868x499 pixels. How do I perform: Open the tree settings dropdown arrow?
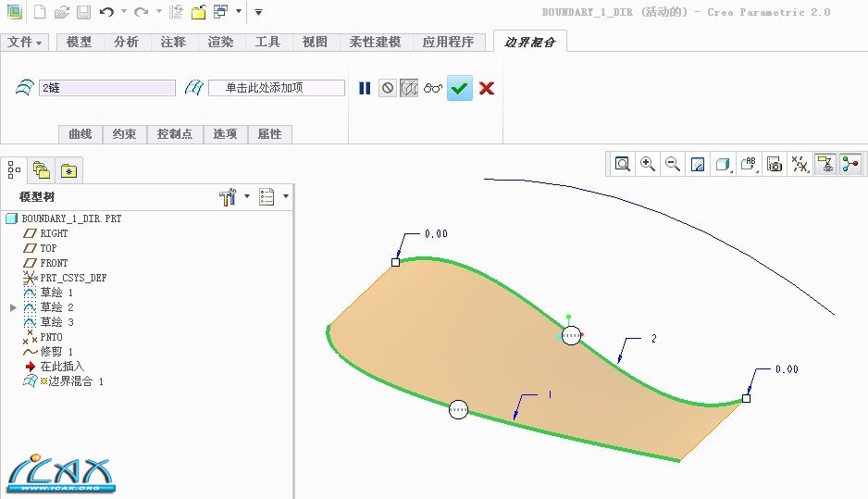247,196
